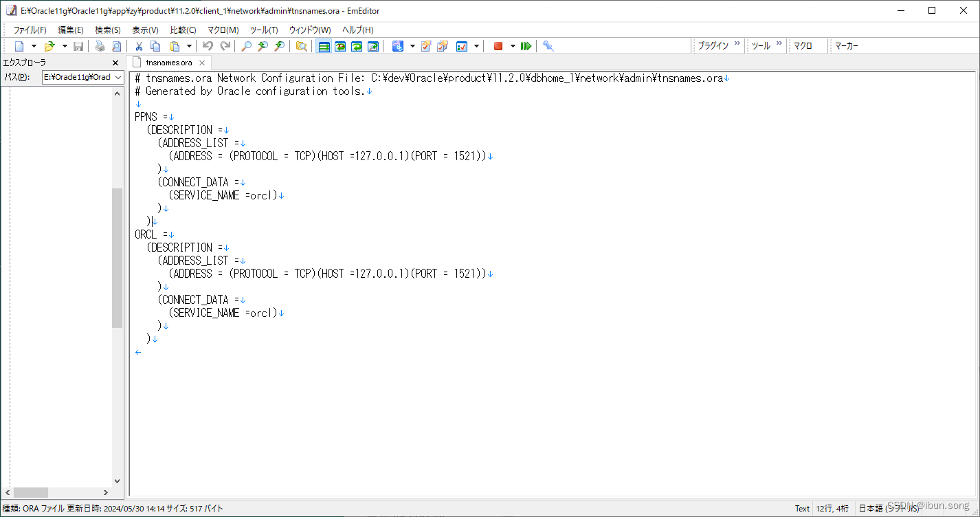The width and height of the screenshot is (980, 517).
Task: Start macro recording with red button
Action: pyautogui.click(x=498, y=46)
